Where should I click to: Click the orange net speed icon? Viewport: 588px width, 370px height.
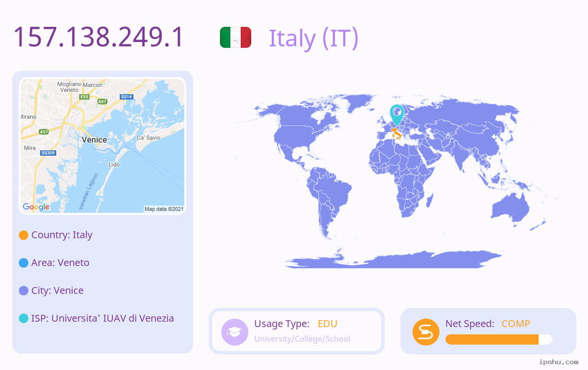coord(426,332)
